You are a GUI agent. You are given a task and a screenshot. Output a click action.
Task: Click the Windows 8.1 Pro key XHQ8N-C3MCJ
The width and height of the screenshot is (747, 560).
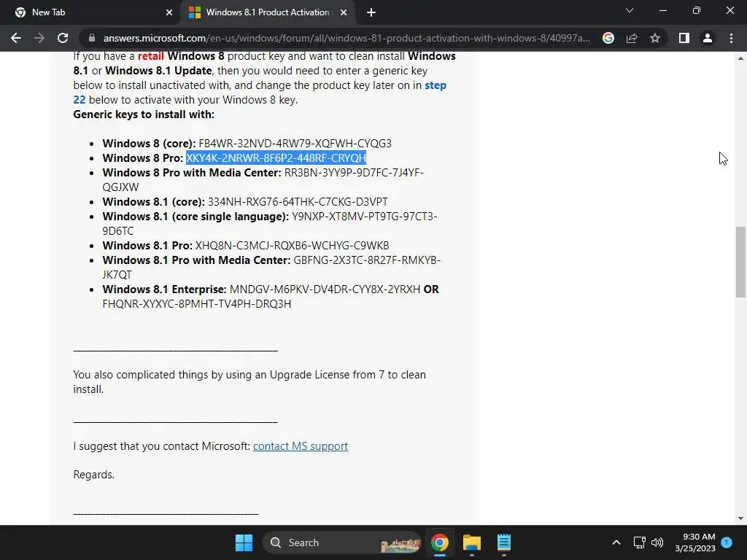point(292,246)
